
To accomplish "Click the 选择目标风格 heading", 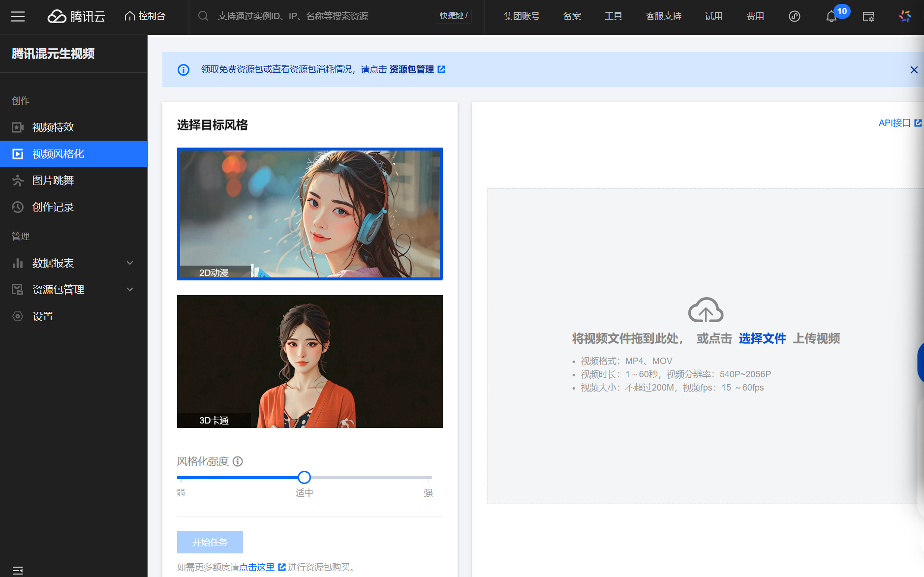I will tap(213, 125).
